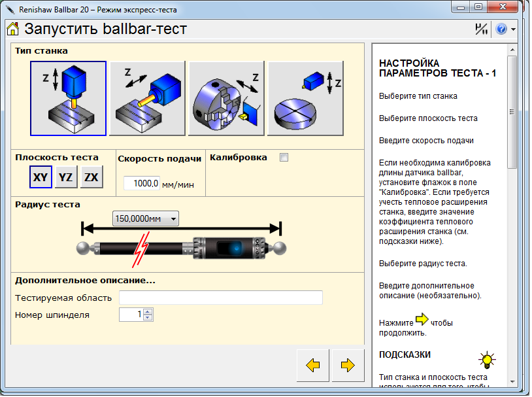Click the ballbar sensor image
Screen dimensions: 532x397
click(182, 249)
